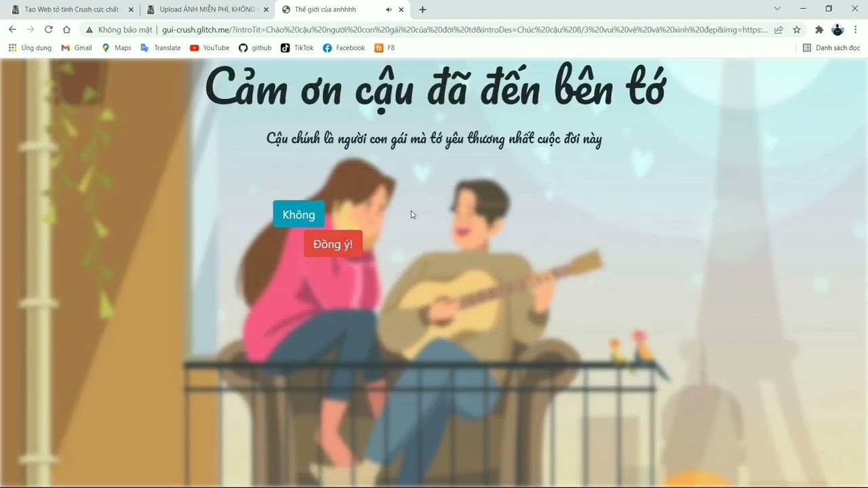Click the not secure warning icon
Screen dimensions: 868x488
click(x=89, y=30)
